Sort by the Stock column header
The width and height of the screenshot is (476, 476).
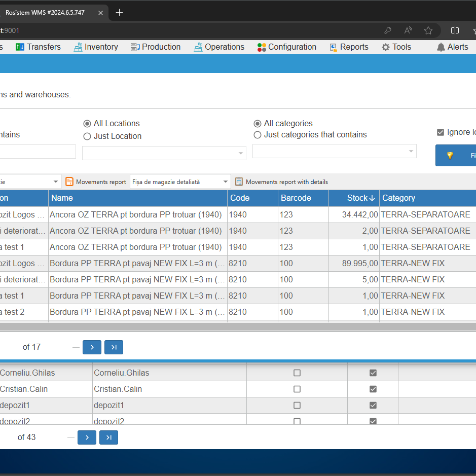click(x=360, y=198)
